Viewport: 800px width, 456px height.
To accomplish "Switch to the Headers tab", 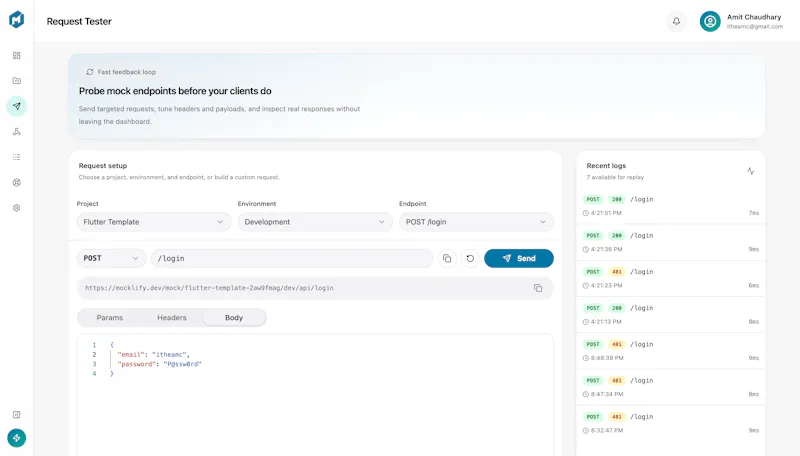I will (172, 317).
